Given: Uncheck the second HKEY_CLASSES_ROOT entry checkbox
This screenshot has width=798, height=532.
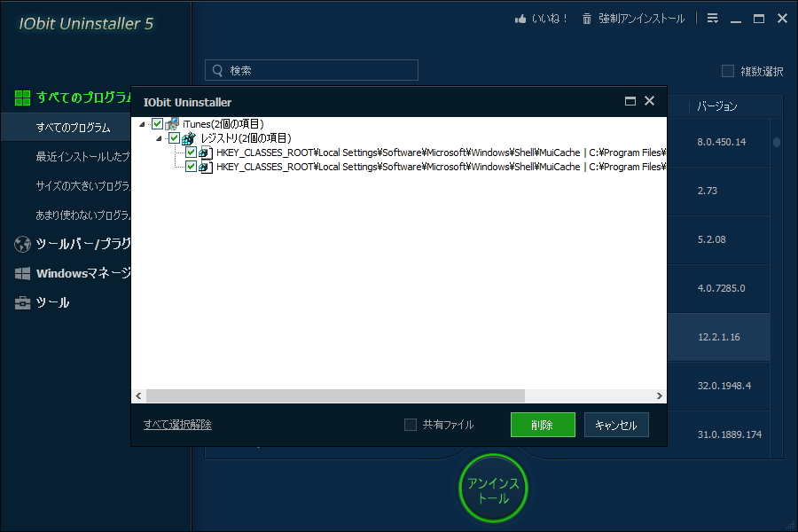Looking at the screenshot, I should point(191,167).
